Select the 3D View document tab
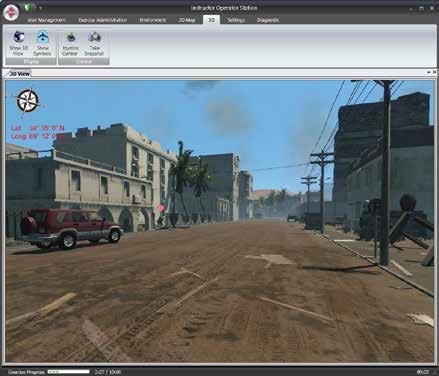The height and width of the screenshot is (376, 439). (x=19, y=74)
